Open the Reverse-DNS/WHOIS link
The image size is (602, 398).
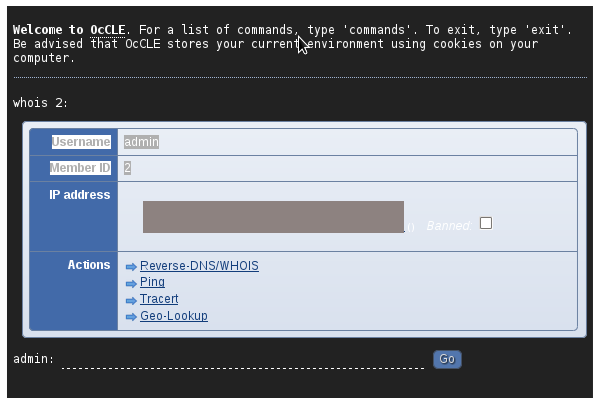199,266
